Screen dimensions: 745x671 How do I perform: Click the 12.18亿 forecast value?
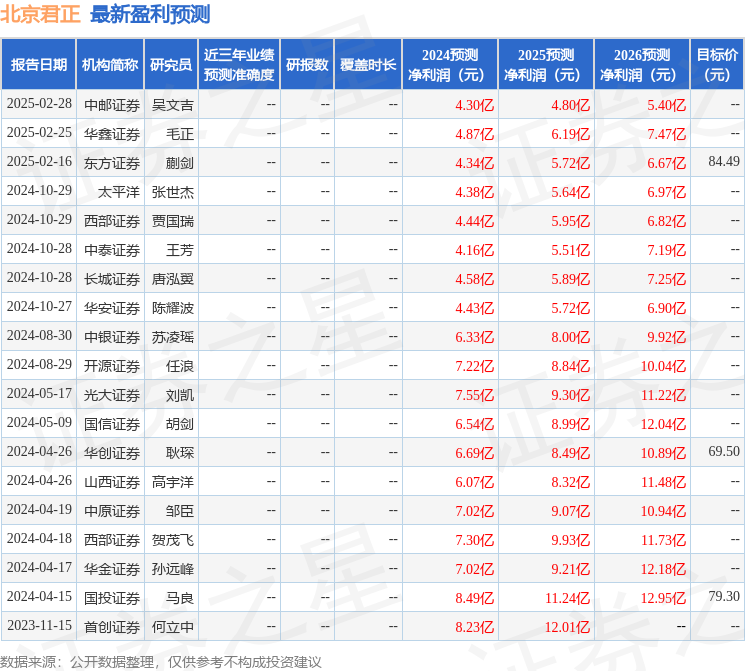[x=663, y=569]
